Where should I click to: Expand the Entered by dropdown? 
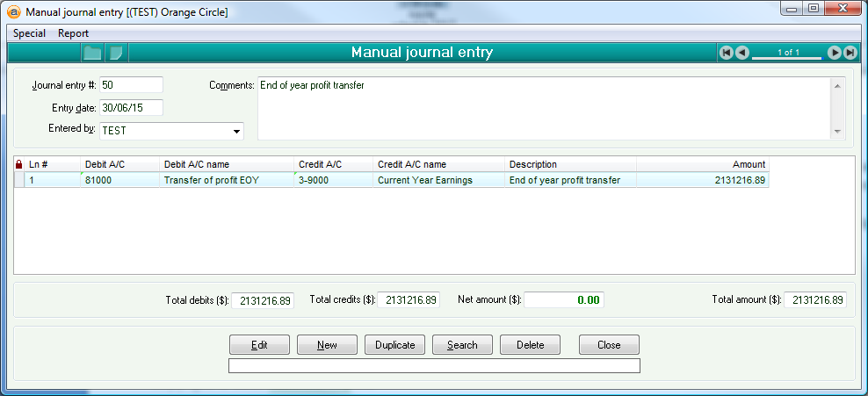236,132
